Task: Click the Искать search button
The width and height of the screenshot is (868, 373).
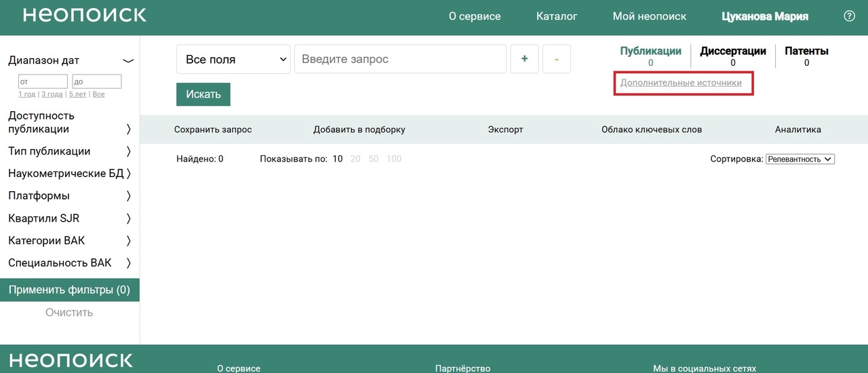Action: [203, 94]
